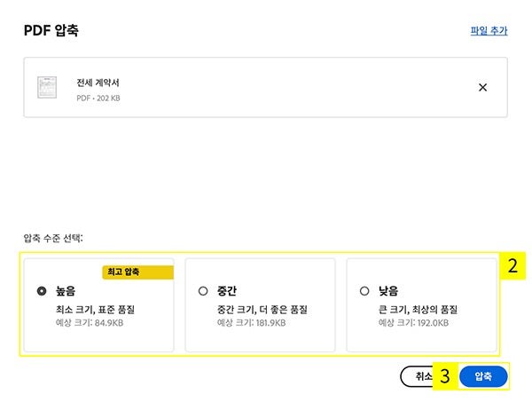The width and height of the screenshot is (532, 410).
Task: Click the PDF · 202 KB file info
Action: (98, 98)
